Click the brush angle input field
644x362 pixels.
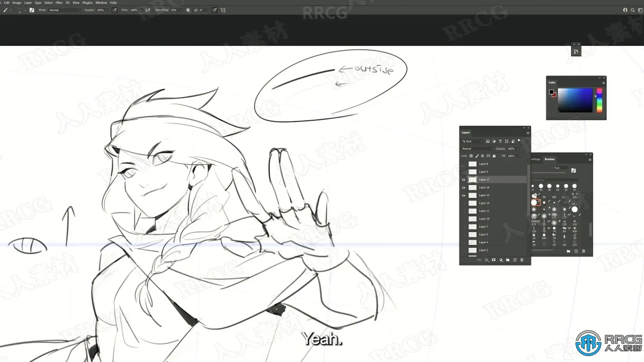click(204, 10)
